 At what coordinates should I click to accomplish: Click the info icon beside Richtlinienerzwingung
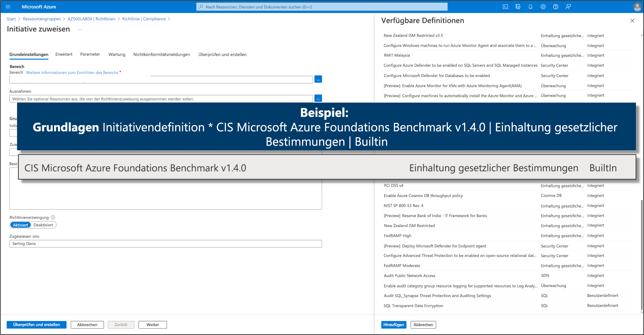[53, 217]
